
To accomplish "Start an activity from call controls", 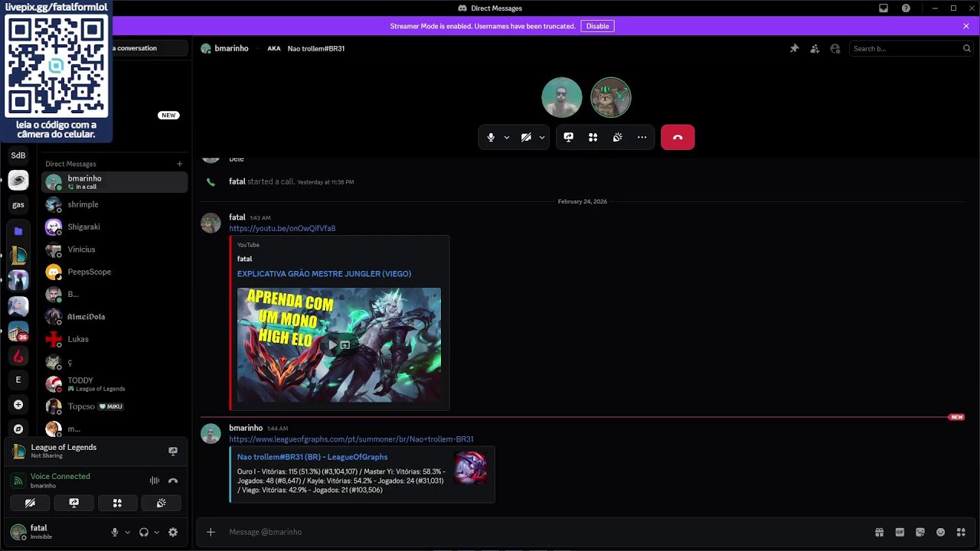I will pyautogui.click(x=593, y=137).
